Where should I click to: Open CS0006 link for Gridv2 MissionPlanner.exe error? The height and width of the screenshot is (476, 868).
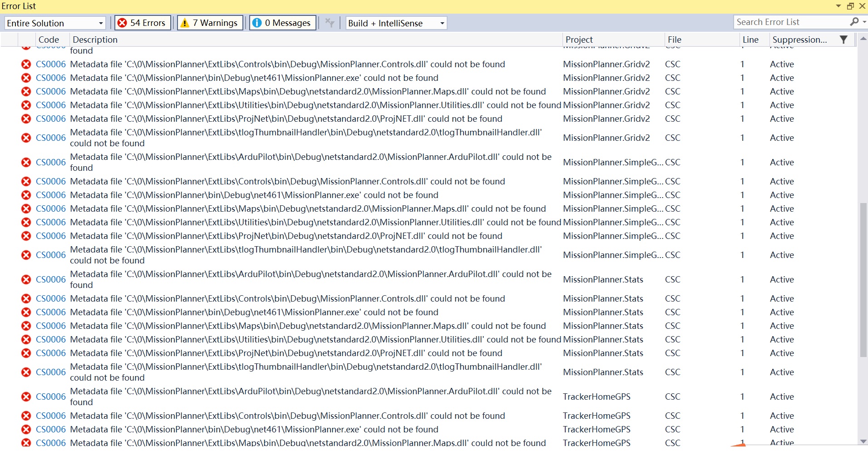coord(50,78)
